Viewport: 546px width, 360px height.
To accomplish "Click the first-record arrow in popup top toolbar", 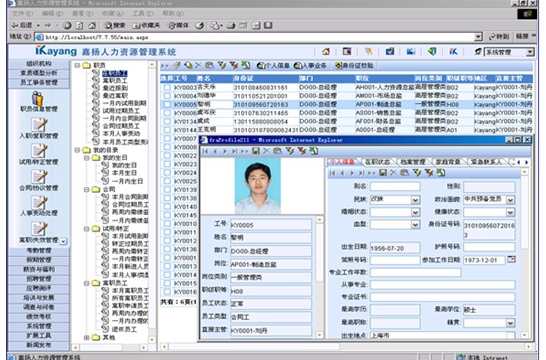I will pyautogui.click(x=205, y=151).
